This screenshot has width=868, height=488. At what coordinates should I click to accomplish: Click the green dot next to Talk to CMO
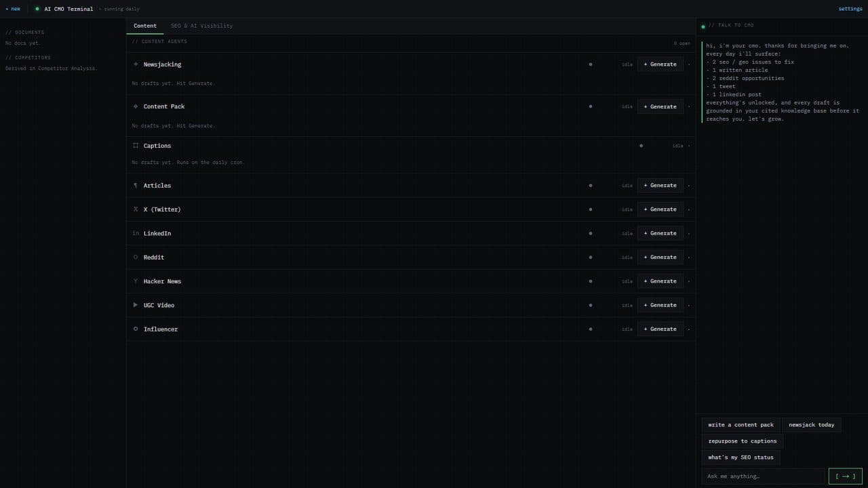pyautogui.click(x=703, y=26)
